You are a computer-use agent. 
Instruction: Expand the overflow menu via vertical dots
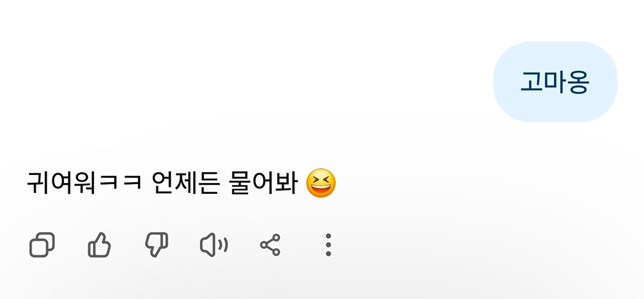tap(328, 245)
